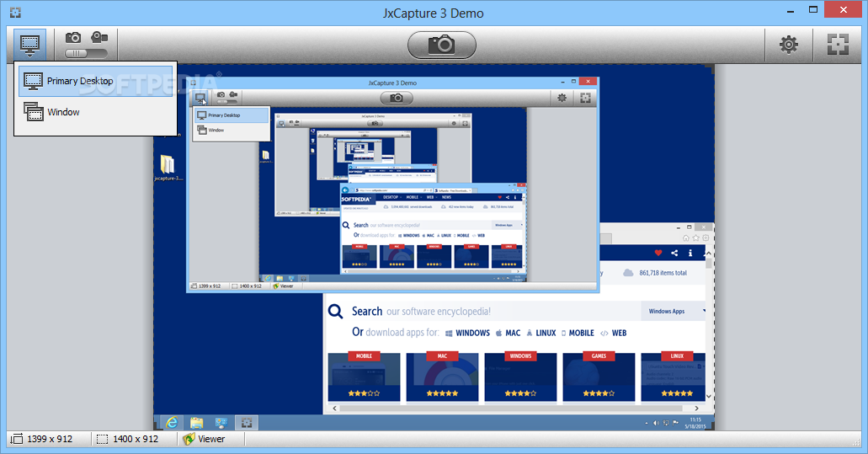Click the 1399 x 912 status entry
This screenshot has height=454, width=868.
tap(42, 439)
